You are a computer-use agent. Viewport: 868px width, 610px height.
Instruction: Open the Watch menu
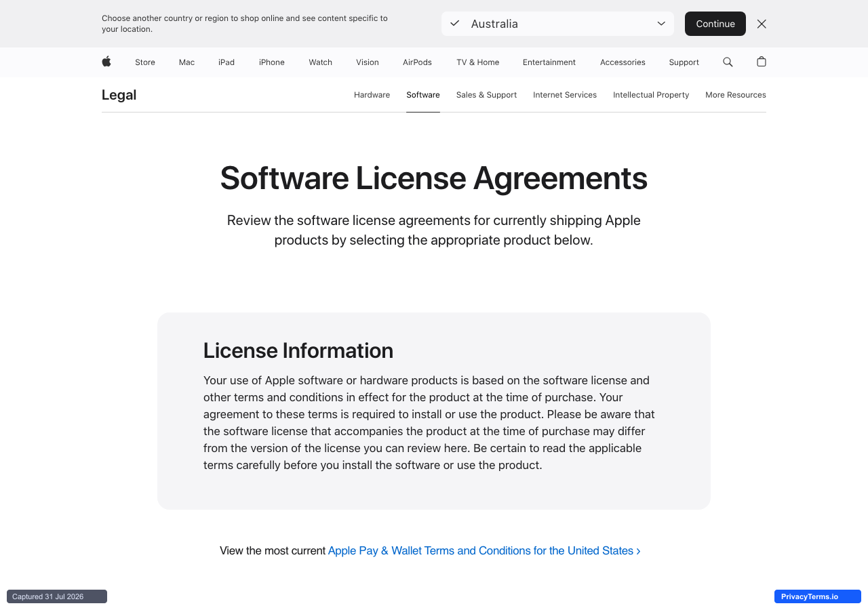tap(321, 62)
